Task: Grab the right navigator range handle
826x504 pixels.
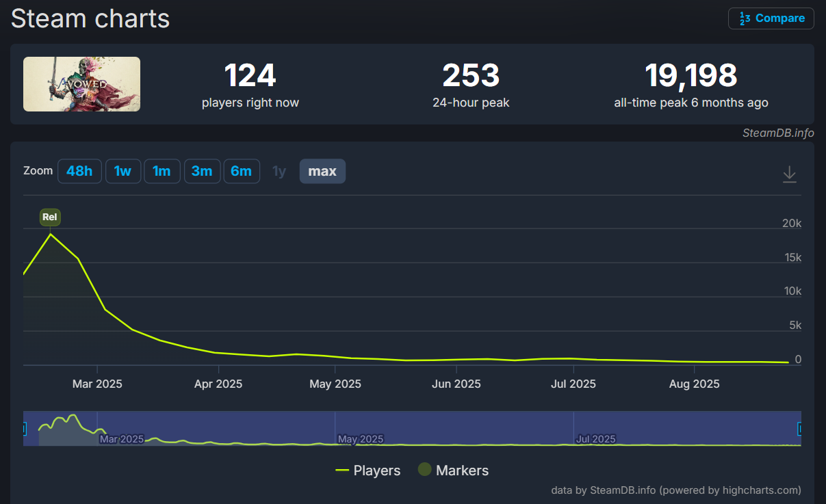Action: point(800,429)
